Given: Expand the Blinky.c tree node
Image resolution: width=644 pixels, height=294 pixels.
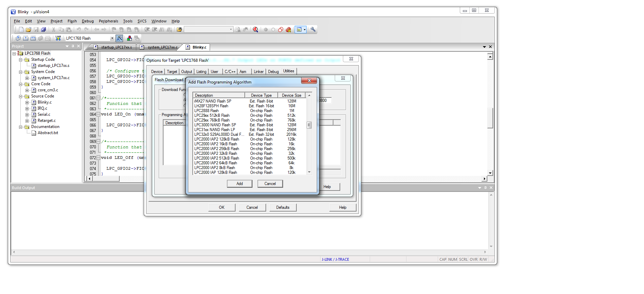Looking at the screenshot, I should point(27,102).
